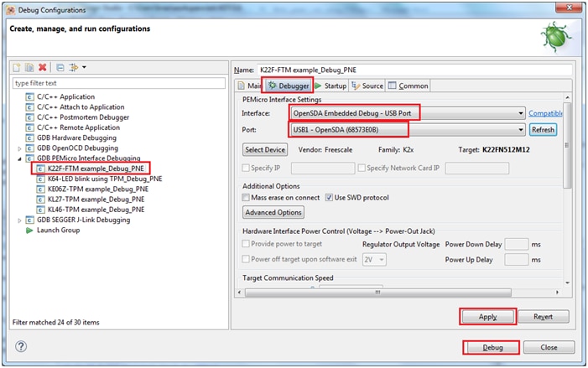The image size is (588, 368).
Task: Click the Launch Group green arrow icon
Action: (29, 230)
